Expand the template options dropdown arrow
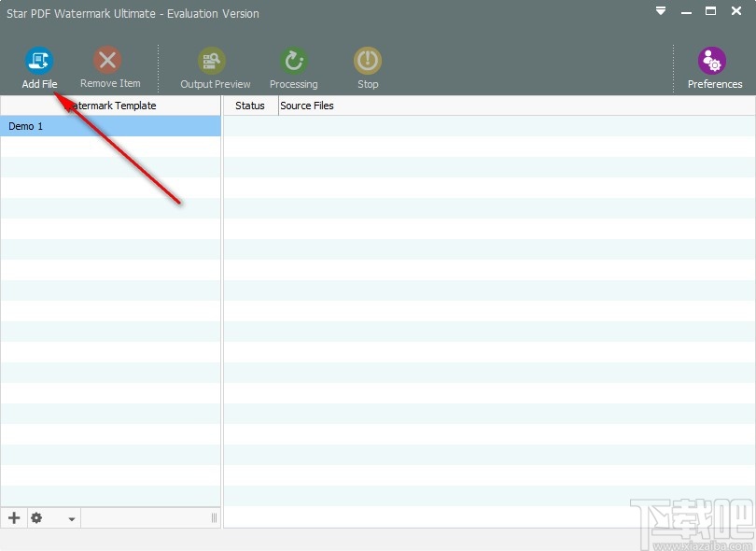 coord(71,519)
